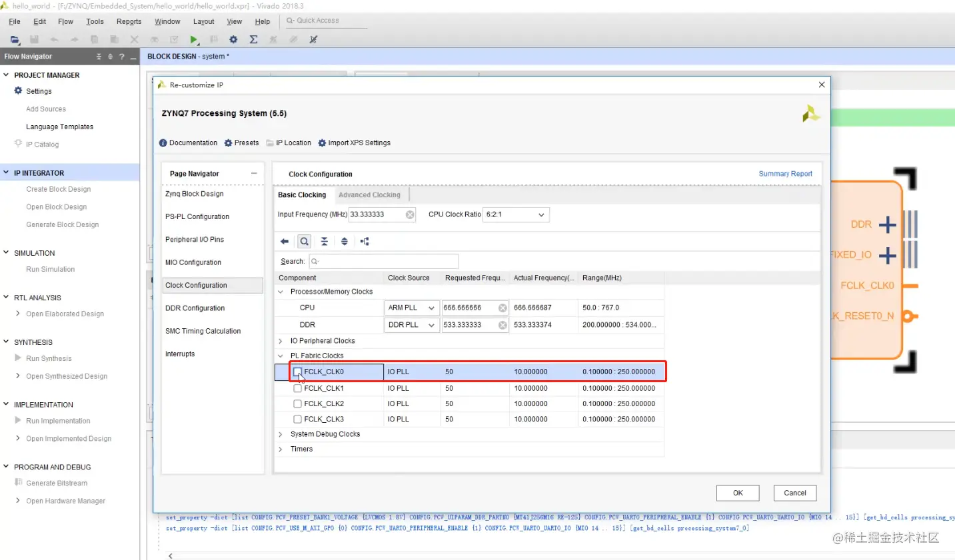
Task: Clear the CPU requested frequency value
Action: (502, 308)
